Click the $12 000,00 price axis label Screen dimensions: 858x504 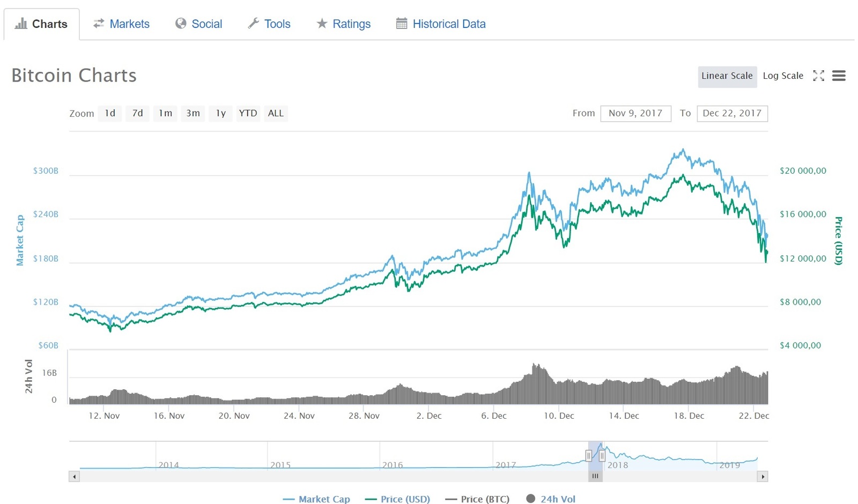click(803, 258)
